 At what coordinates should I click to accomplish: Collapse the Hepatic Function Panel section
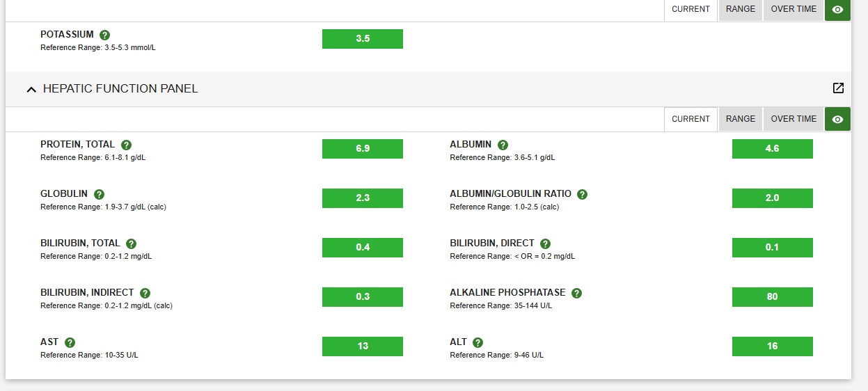coord(31,89)
